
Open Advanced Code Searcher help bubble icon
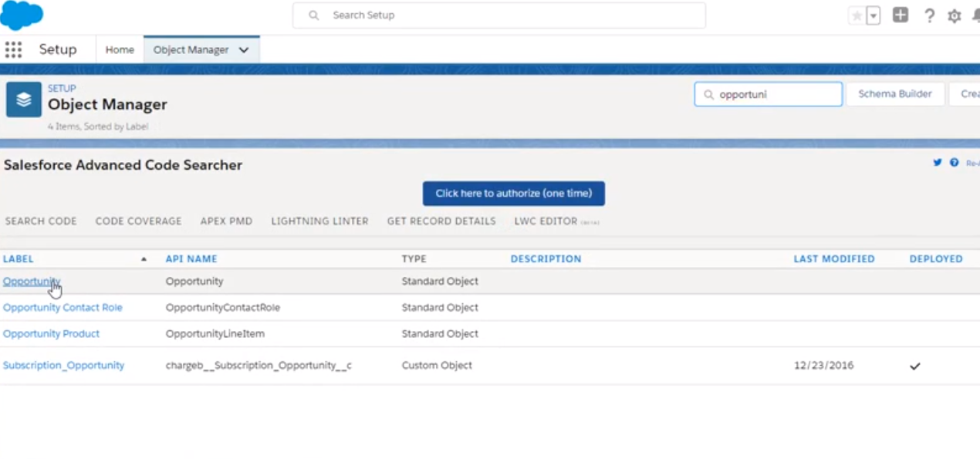pyautogui.click(x=954, y=163)
